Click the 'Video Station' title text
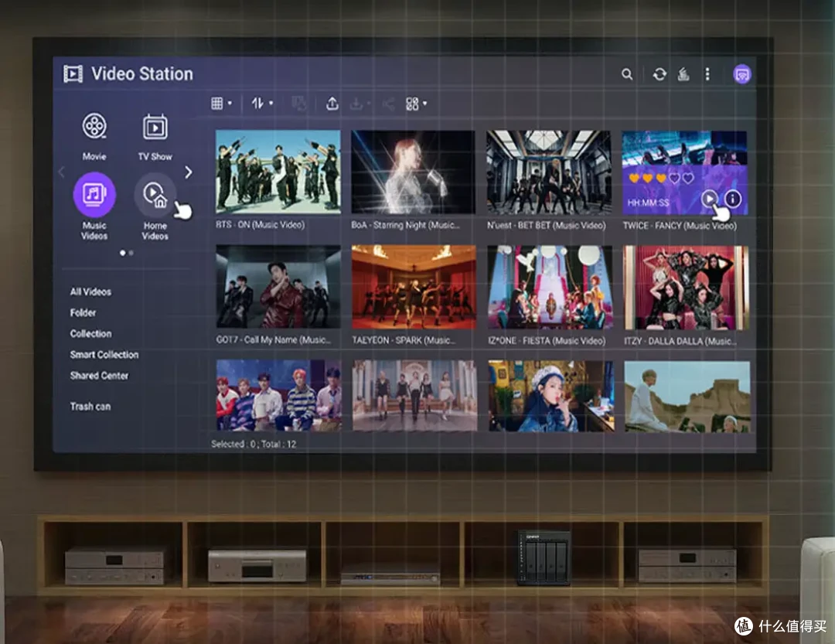 [x=142, y=74]
